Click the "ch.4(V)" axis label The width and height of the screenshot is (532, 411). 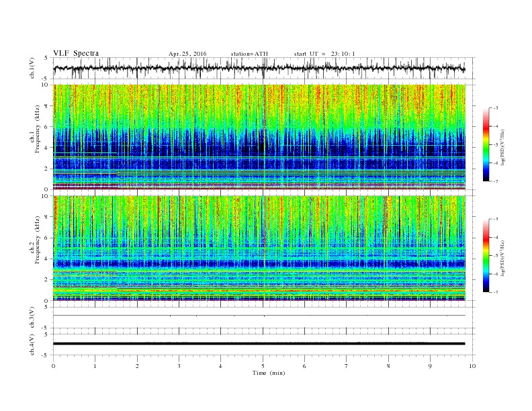tap(33, 345)
